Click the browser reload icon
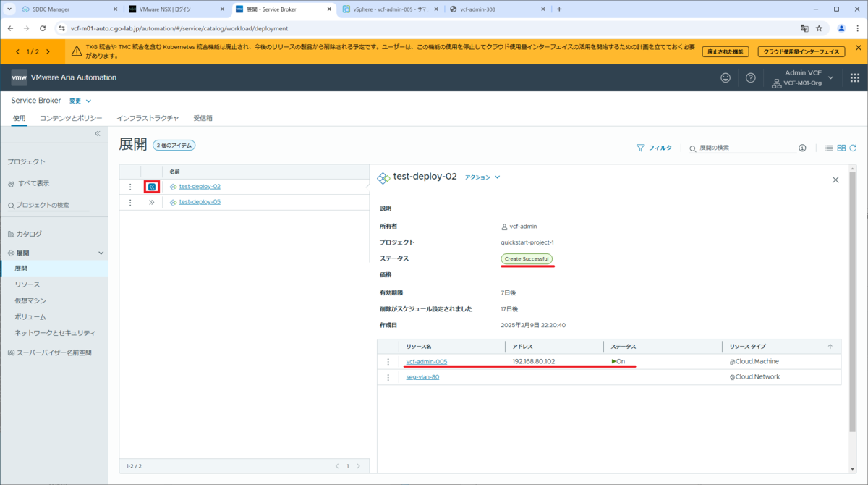This screenshot has width=868, height=485. tap(43, 28)
